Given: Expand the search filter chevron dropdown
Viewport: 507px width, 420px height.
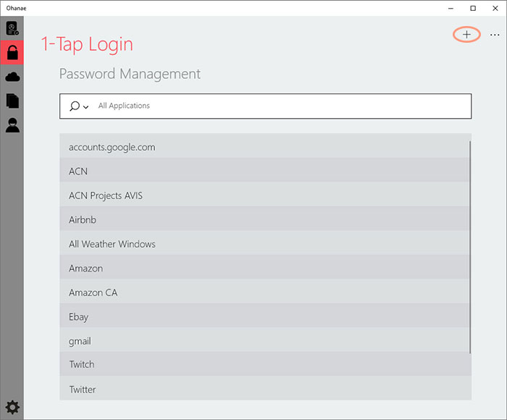Looking at the screenshot, I should click(85, 106).
